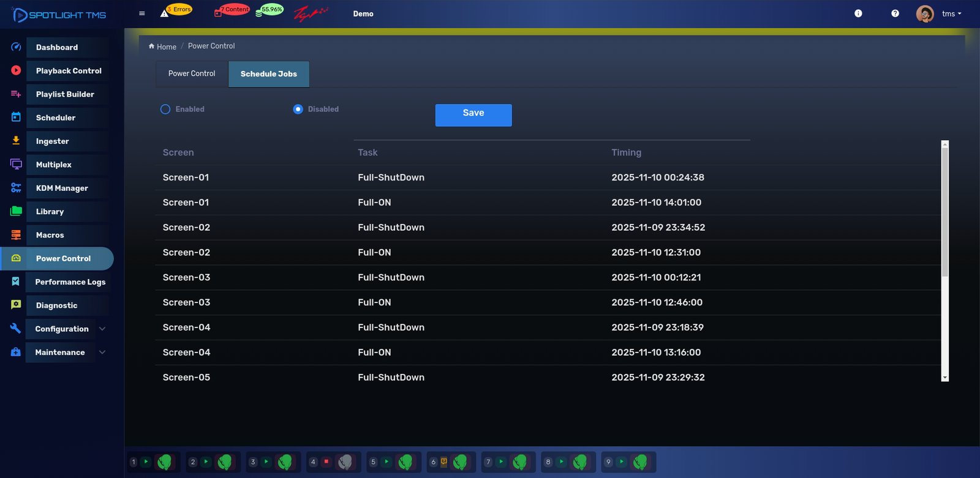Click the Ingester download icon in sidebar

(x=16, y=141)
